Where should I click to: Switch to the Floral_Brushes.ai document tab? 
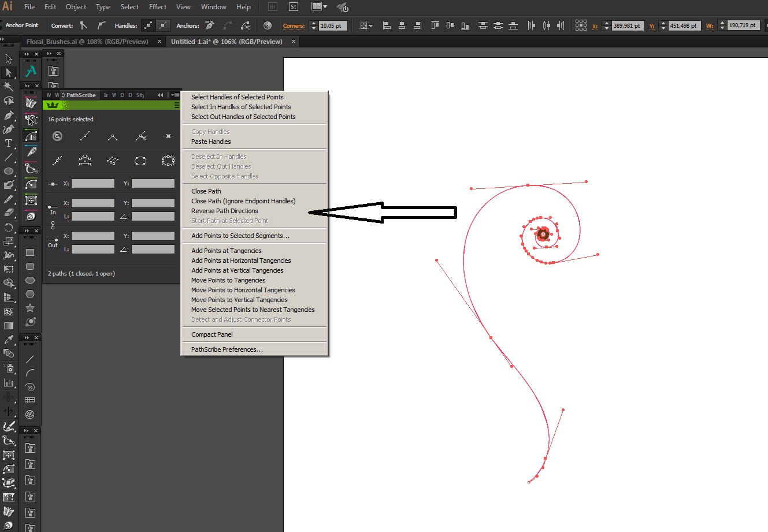[87, 42]
